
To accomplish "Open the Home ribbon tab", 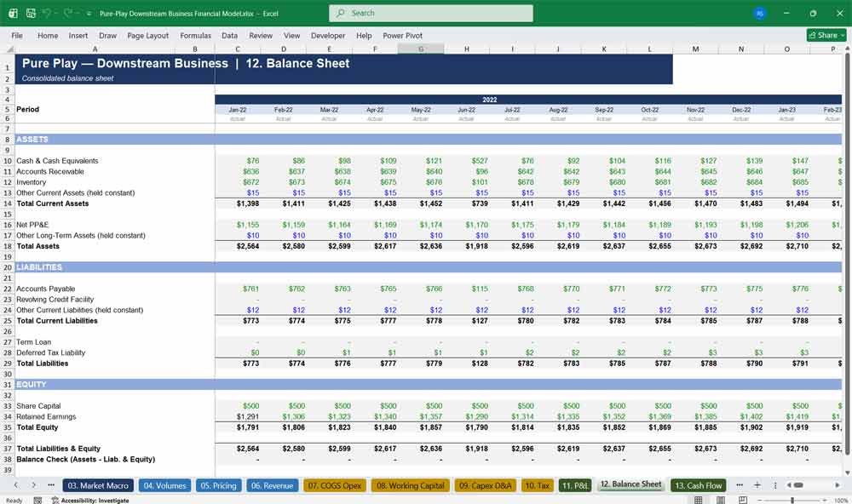I will point(48,35).
